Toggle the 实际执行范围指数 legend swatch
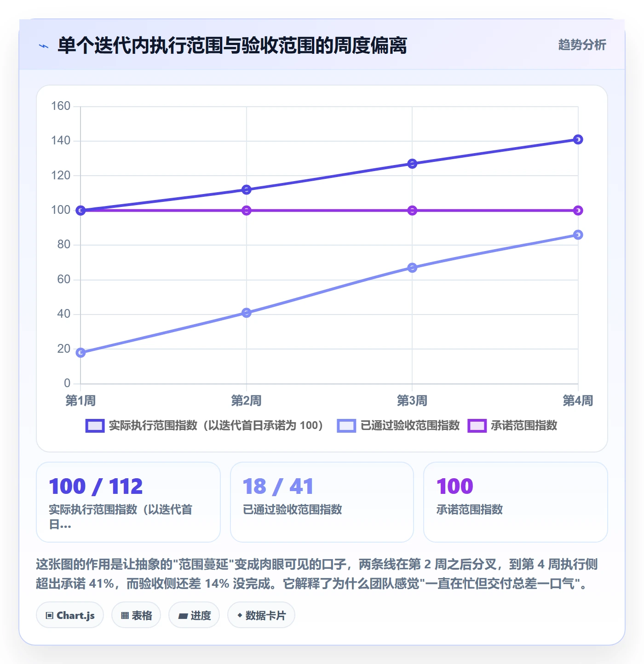 click(95, 426)
